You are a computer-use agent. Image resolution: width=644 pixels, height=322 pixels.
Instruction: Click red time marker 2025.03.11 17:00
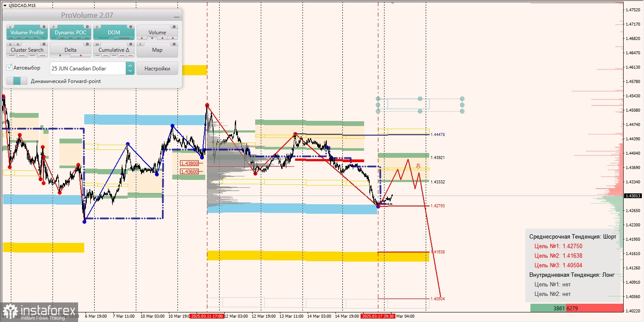coord(207,316)
